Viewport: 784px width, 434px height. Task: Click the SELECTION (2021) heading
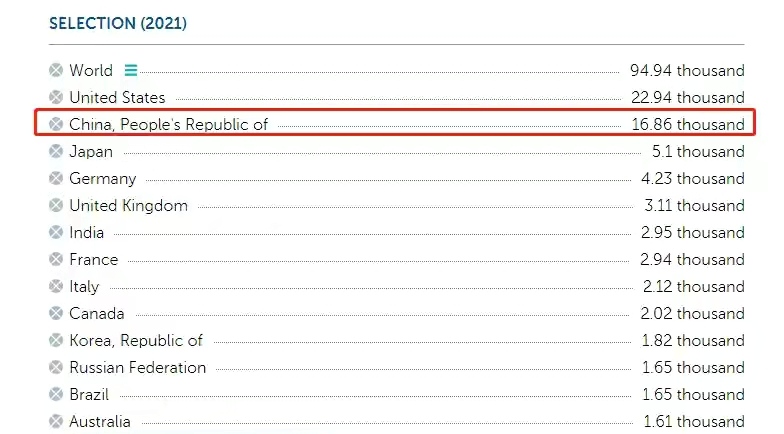pyautogui.click(x=118, y=23)
